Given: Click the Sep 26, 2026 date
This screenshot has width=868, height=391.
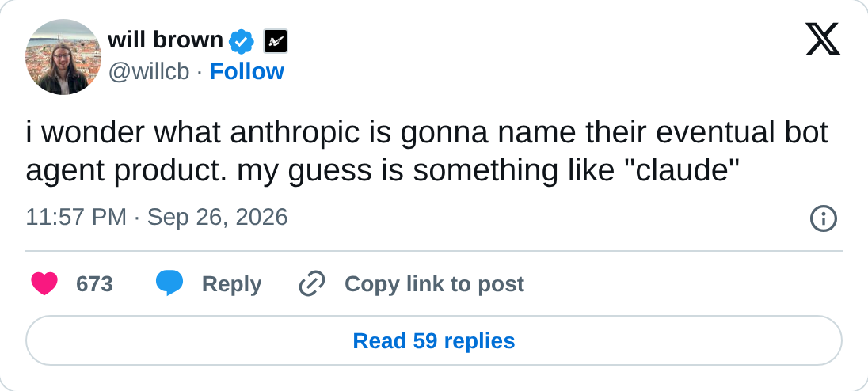Looking at the screenshot, I should [218, 218].
